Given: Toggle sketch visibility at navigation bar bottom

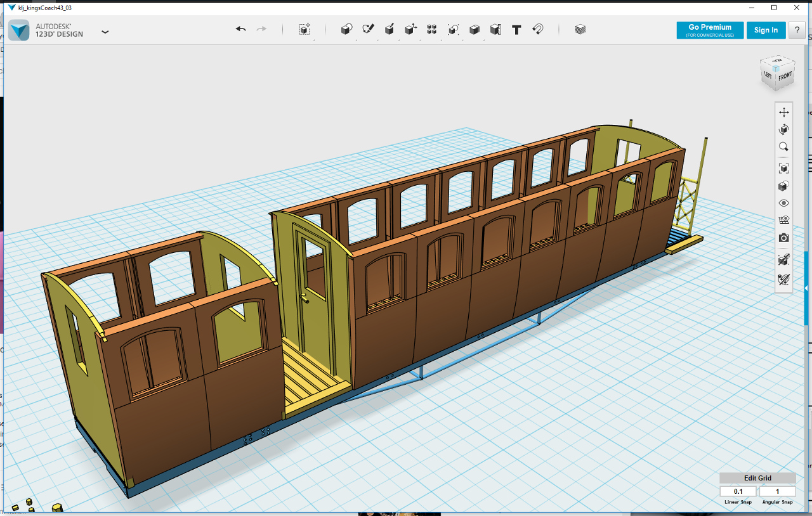Looking at the screenshot, I should [784, 279].
